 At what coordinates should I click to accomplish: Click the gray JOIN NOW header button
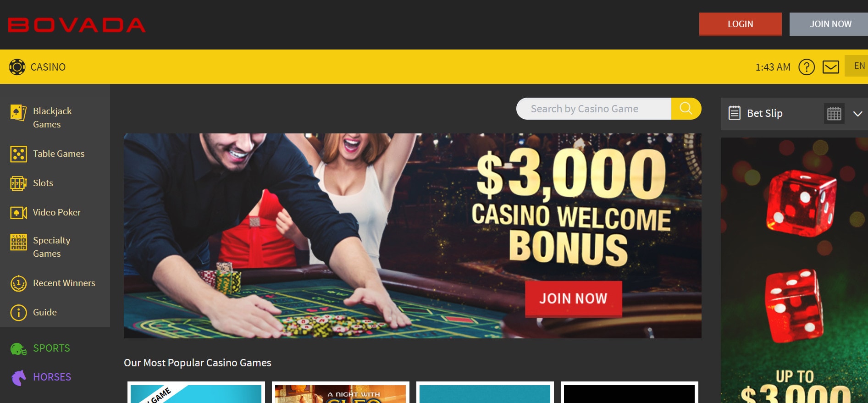[829, 24]
